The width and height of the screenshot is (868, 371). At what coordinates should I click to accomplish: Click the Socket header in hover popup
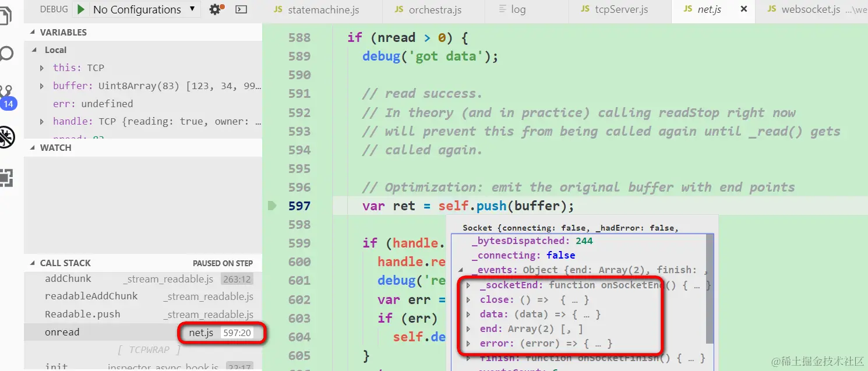570,228
